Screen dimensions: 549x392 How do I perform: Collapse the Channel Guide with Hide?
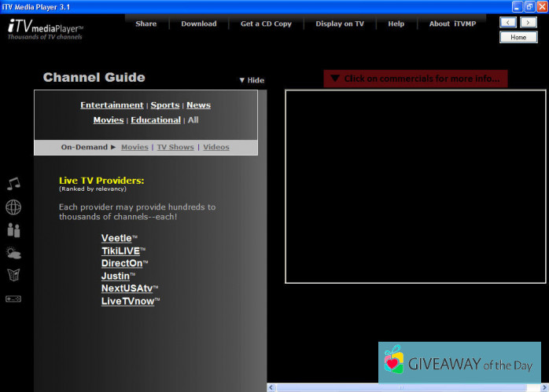252,80
